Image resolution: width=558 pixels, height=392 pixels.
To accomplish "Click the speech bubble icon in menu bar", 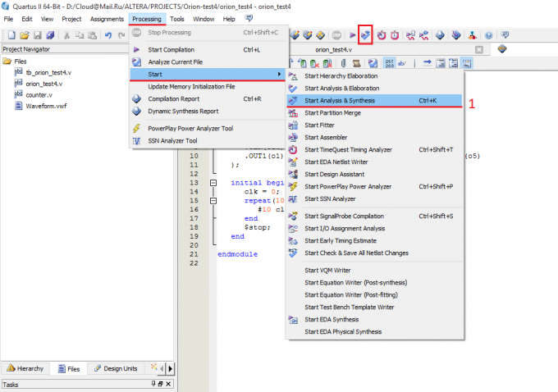I will (x=249, y=18).
